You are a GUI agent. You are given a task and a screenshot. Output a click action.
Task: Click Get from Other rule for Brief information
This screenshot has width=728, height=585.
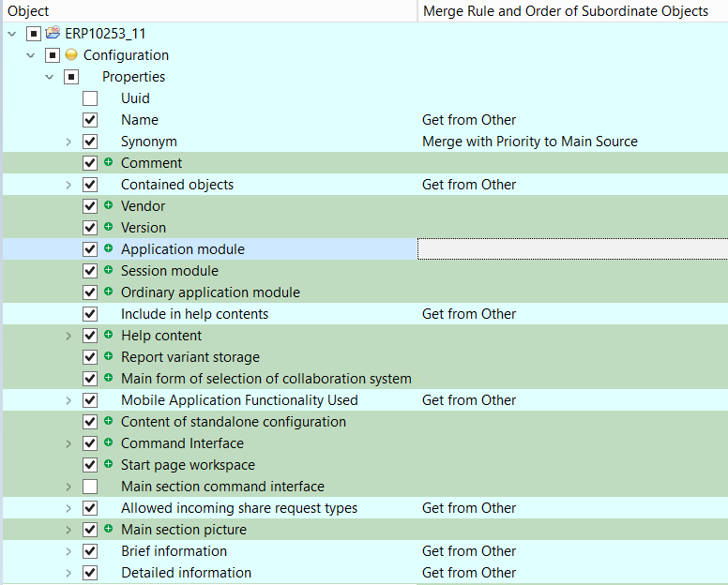point(469,551)
